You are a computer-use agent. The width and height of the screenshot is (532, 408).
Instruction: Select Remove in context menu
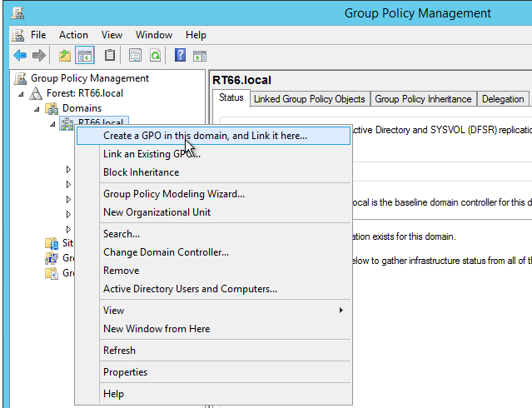tap(213, 271)
